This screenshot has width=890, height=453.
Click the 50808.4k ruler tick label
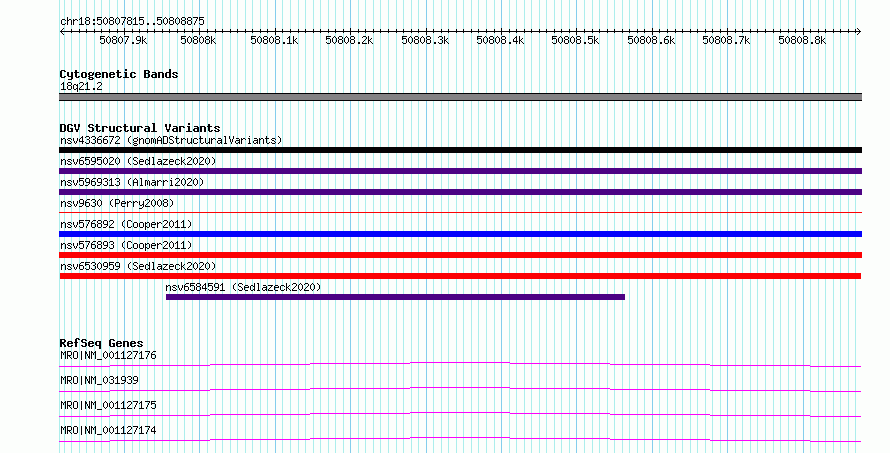500,40
